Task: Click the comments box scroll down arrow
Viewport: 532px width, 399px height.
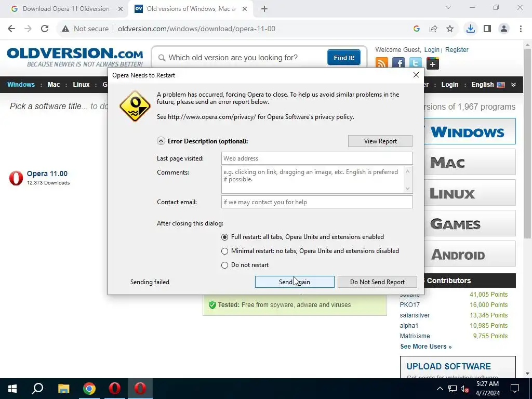Action: [x=408, y=188]
